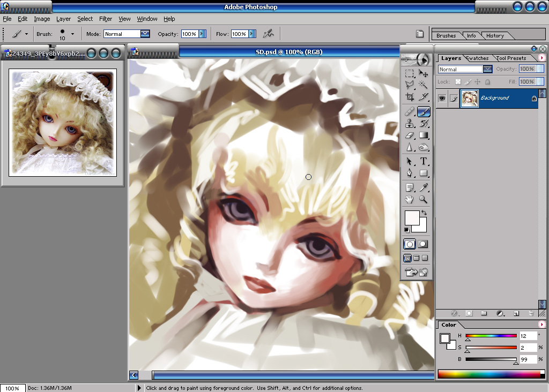This screenshot has width=549, height=392.
Task: Select the Rectangle shape tool
Action: (x=424, y=173)
